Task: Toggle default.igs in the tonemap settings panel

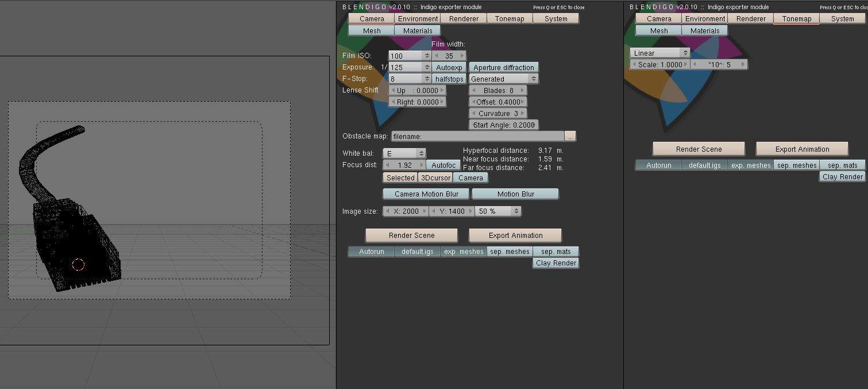Action: 704,165
